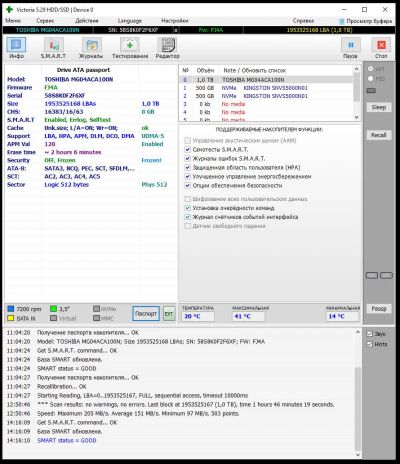Toggle Журнал счётчиков событий интерфейса checkbox

[x=188, y=217]
